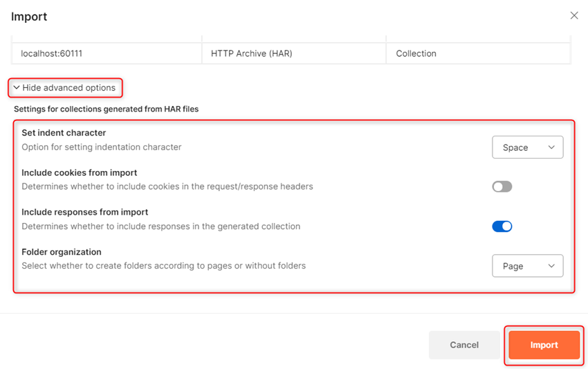Collapse the Hide advanced options section

point(68,88)
